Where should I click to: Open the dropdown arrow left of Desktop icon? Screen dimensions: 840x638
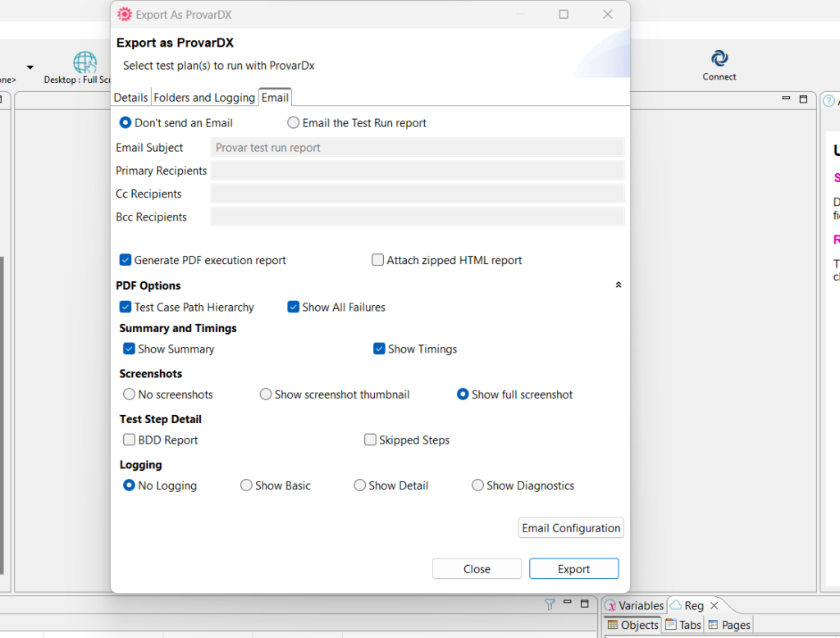click(30, 67)
